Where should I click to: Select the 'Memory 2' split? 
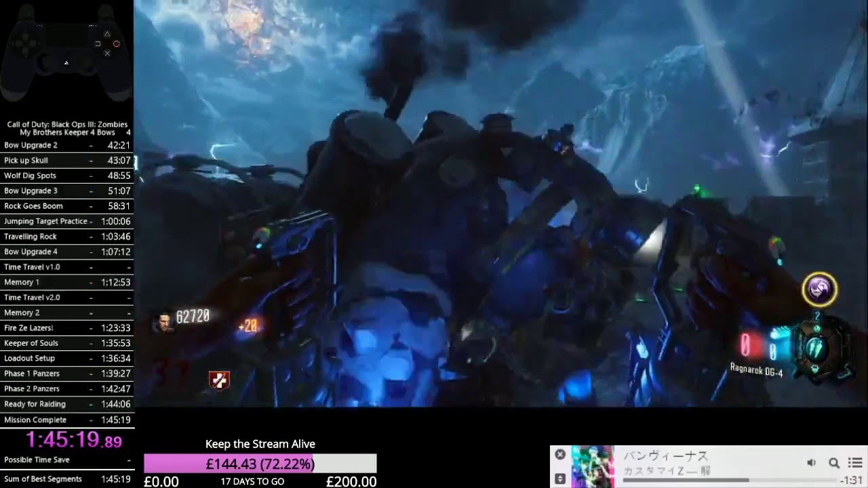(67, 313)
